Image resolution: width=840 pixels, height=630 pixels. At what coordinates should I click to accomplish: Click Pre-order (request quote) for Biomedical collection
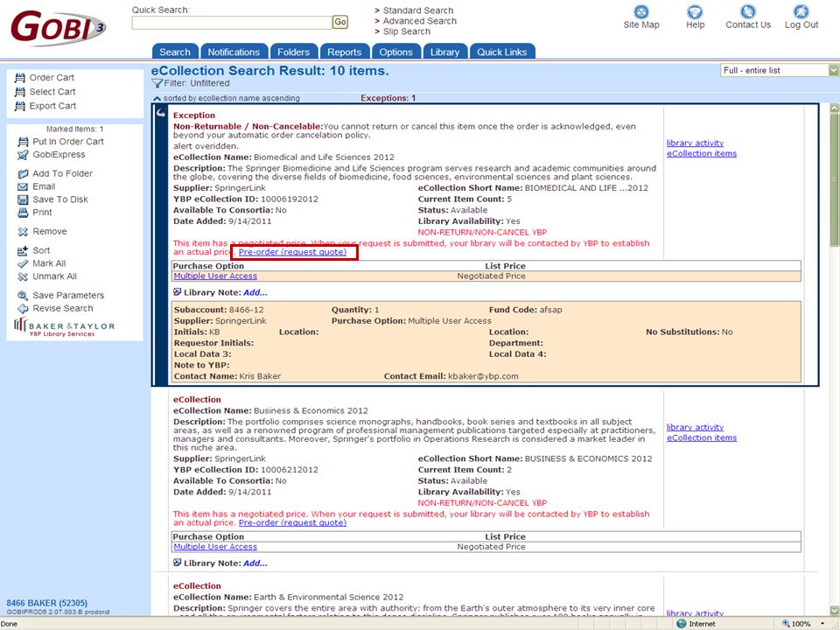click(x=292, y=252)
